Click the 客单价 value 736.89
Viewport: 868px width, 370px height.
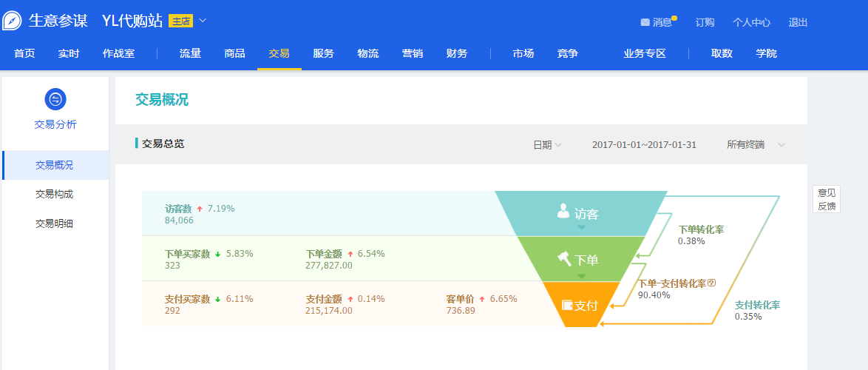461,310
